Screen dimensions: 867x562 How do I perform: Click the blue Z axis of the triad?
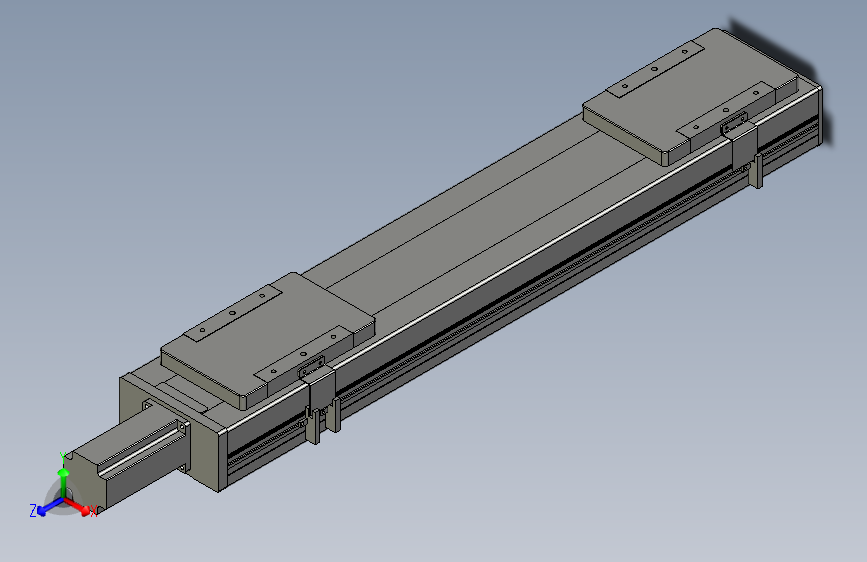pyautogui.click(x=45, y=508)
